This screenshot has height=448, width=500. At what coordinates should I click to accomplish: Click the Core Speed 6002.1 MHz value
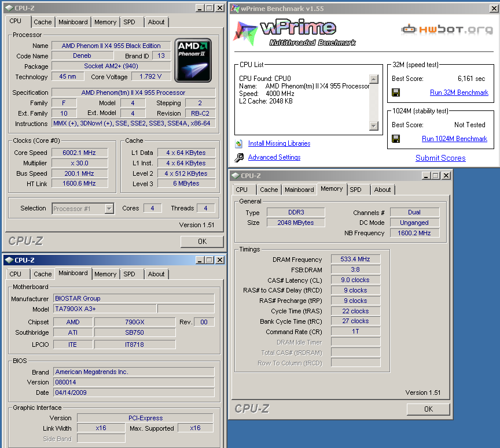79,153
